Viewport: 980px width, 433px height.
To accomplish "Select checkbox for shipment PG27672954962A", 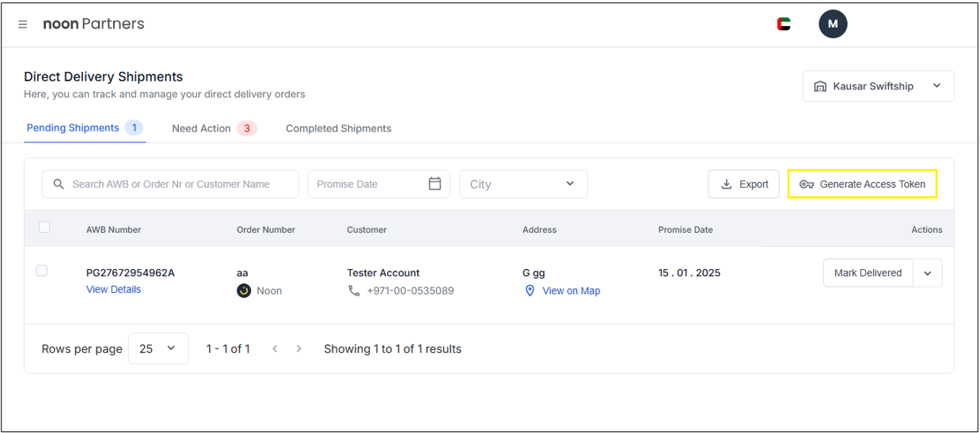I will [x=42, y=271].
